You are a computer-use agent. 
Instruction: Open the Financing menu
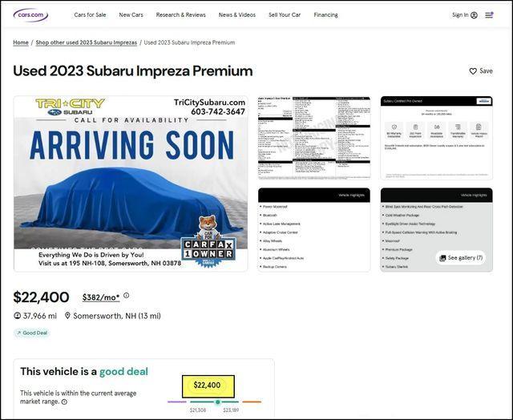tap(325, 14)
